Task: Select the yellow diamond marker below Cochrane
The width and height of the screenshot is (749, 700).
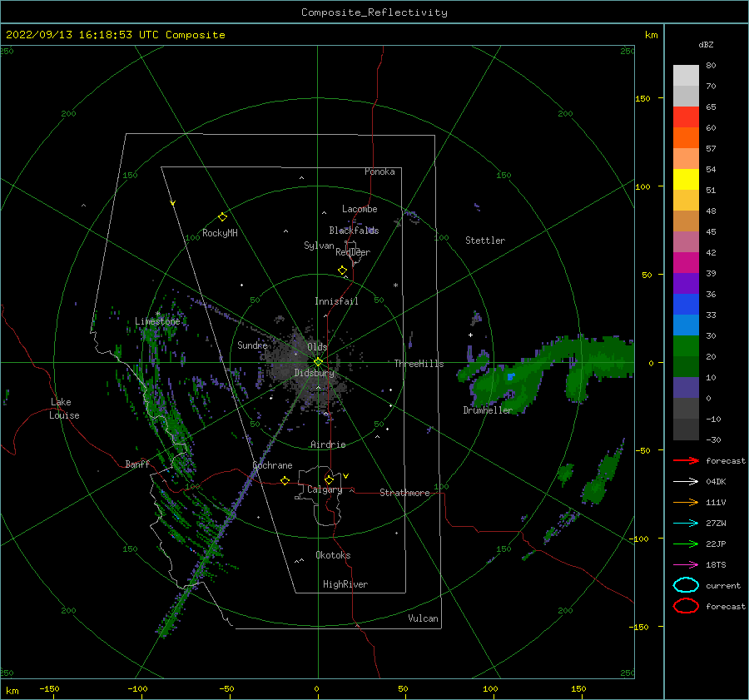Action: [285, 481]
